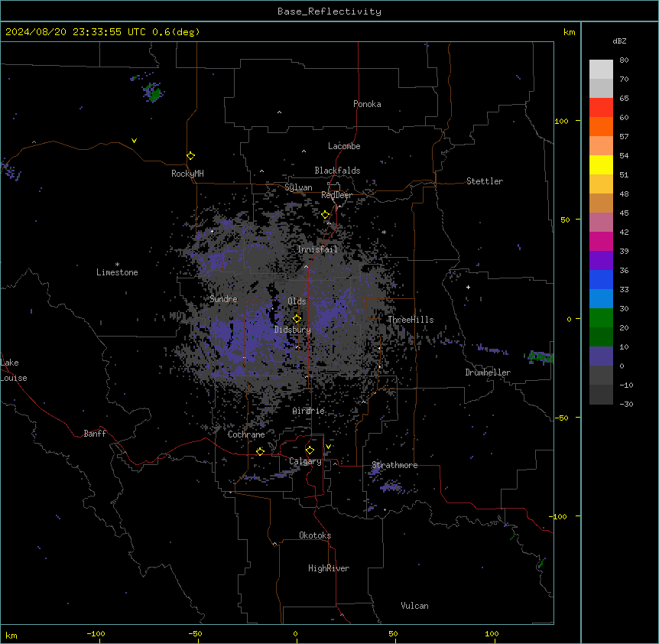Click the 100 tick on the right axis
Image resolution: width=659 pixels, height=644 pixels.
point(561,121)
